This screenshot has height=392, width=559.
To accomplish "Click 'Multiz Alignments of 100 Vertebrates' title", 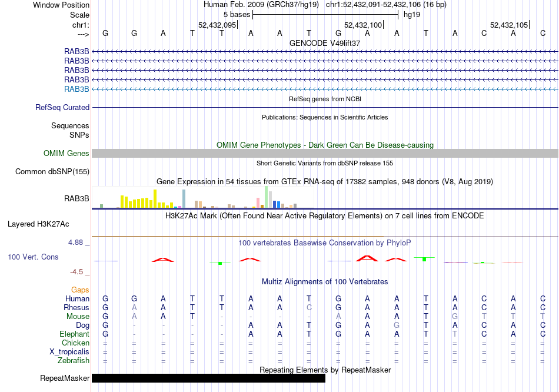I will (x=325, y=282).
